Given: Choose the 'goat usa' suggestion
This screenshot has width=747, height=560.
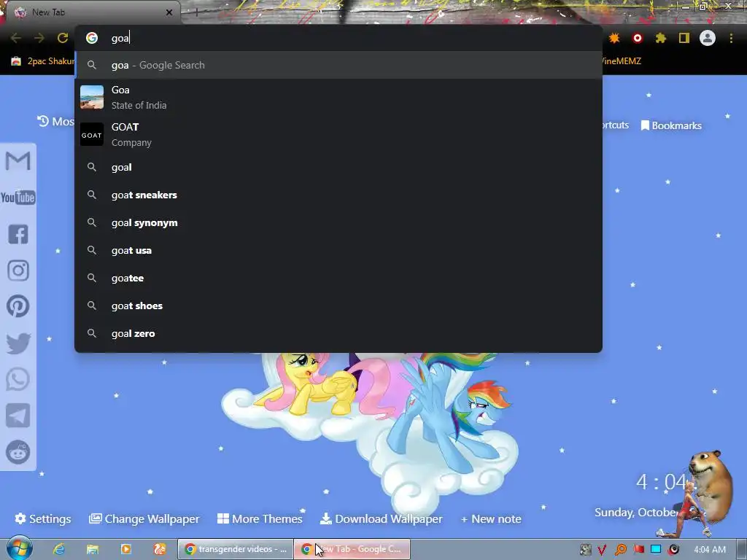Looking at the screenshot, I should [x=338, y=250].
